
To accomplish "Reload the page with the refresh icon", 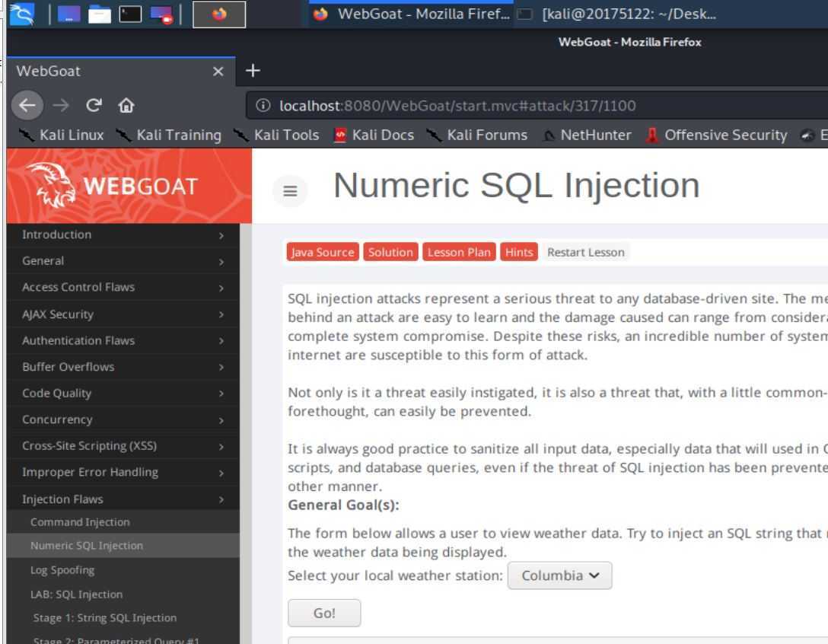I will coord(94,105).
